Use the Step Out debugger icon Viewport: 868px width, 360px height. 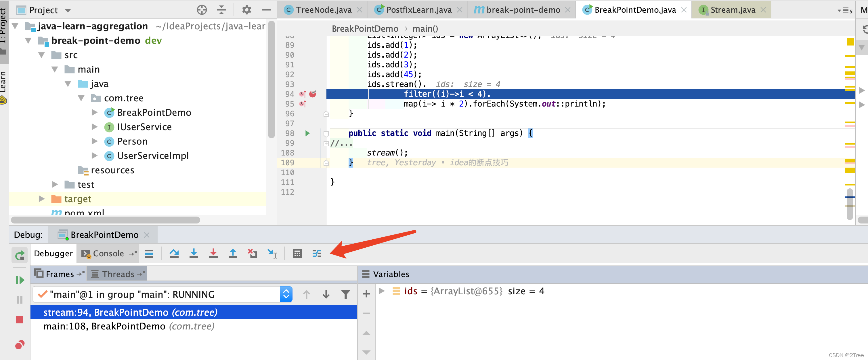point(233,253)
